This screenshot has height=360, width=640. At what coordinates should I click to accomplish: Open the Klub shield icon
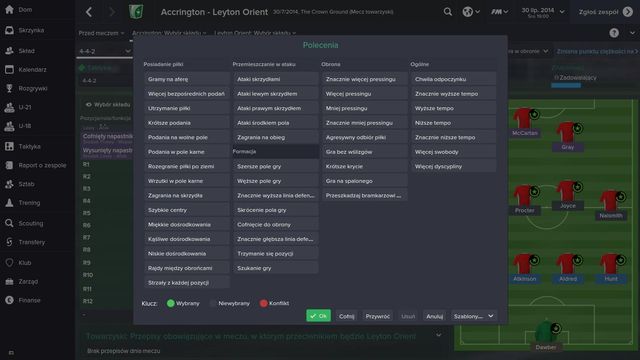pos(9,262)
